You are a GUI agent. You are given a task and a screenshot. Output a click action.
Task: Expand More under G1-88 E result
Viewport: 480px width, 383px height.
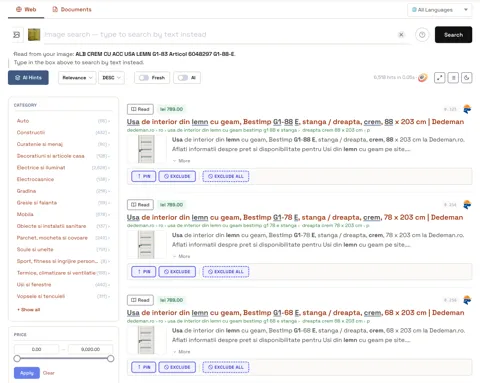point(182,161)
